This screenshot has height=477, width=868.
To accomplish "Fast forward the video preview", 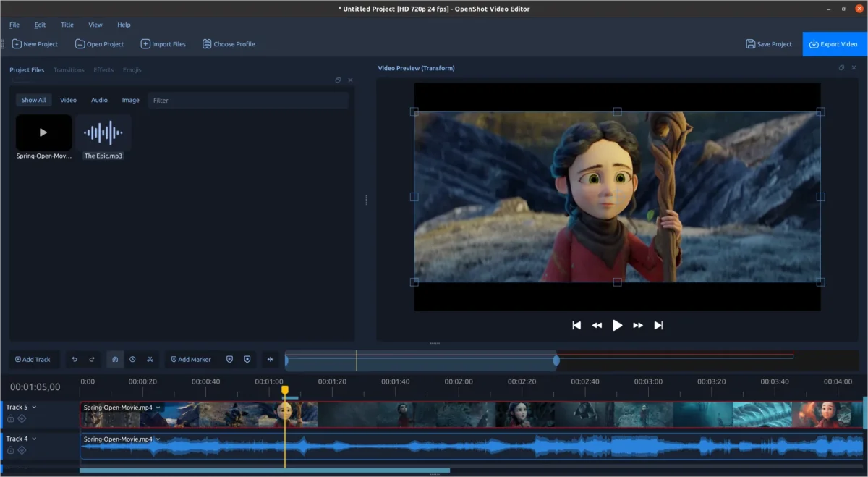I will [638, 326].
